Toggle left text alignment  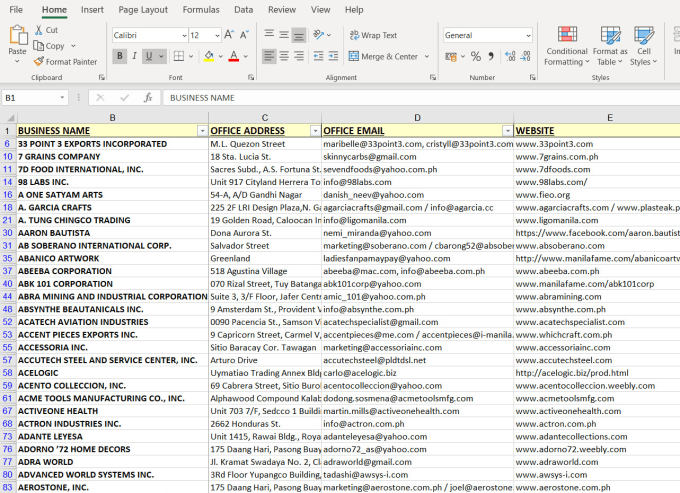(x=269, y=56)
